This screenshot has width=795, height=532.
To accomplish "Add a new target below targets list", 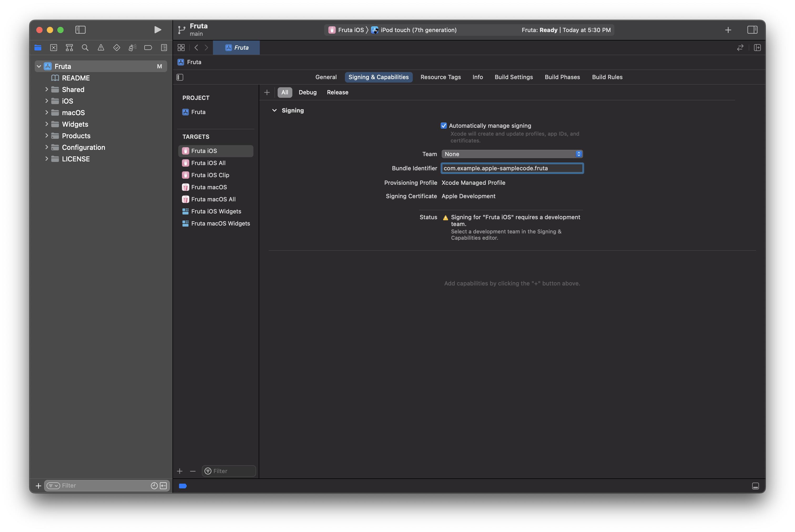I will click(x=180, y=471).
